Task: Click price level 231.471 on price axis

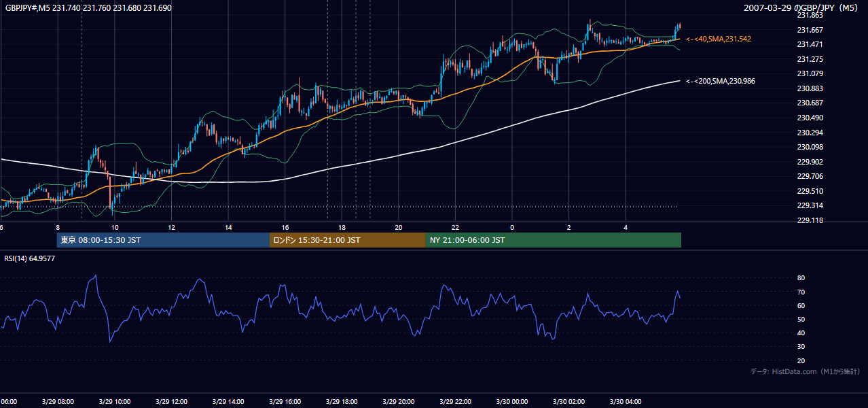Action: [810, 44]
